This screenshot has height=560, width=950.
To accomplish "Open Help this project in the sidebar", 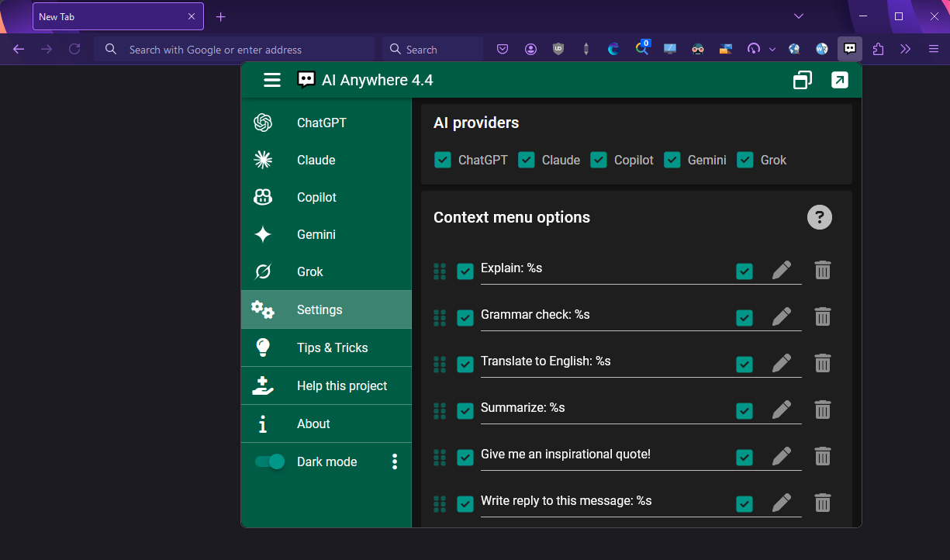I will 326,385.
